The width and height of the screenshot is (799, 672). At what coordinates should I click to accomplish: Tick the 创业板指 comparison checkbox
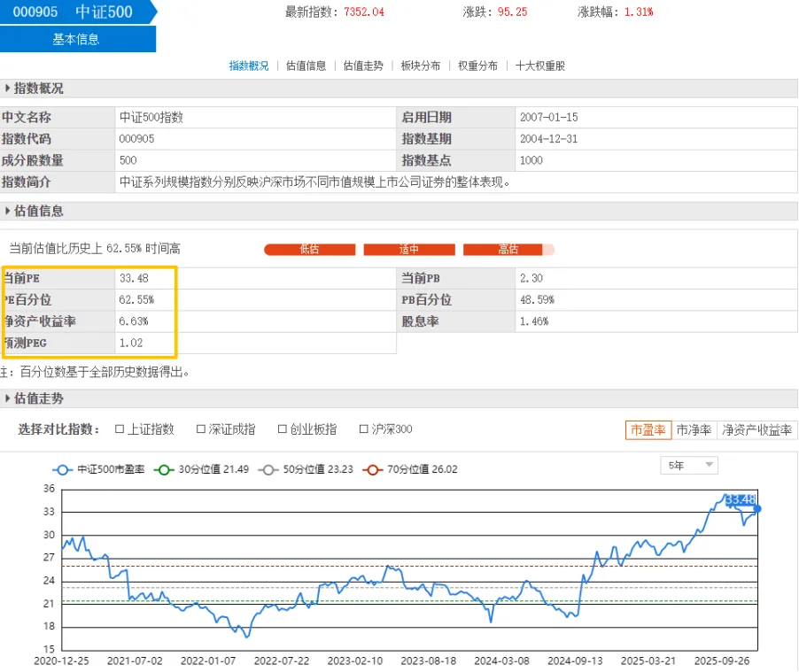pyautogui.click(x=283, y=429)
